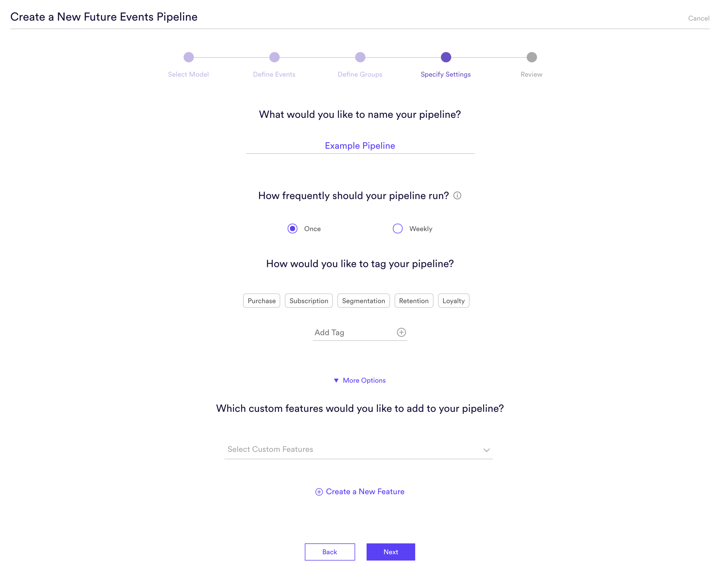Screen dimensions: 720x588
Task: Toggle the Loyalty tag chip
Action: pyautogui.click(x=454, y=301)
